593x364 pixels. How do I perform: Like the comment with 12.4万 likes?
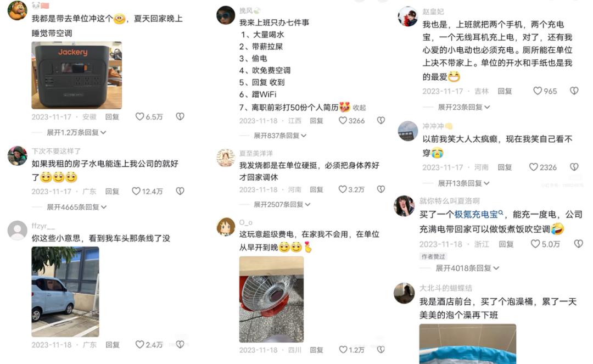pos(136,191)
